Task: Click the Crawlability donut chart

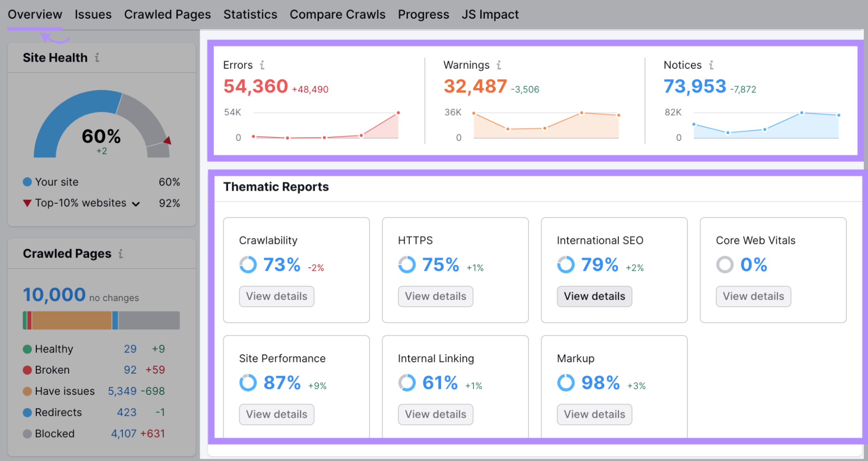Action: coord(248,264)
